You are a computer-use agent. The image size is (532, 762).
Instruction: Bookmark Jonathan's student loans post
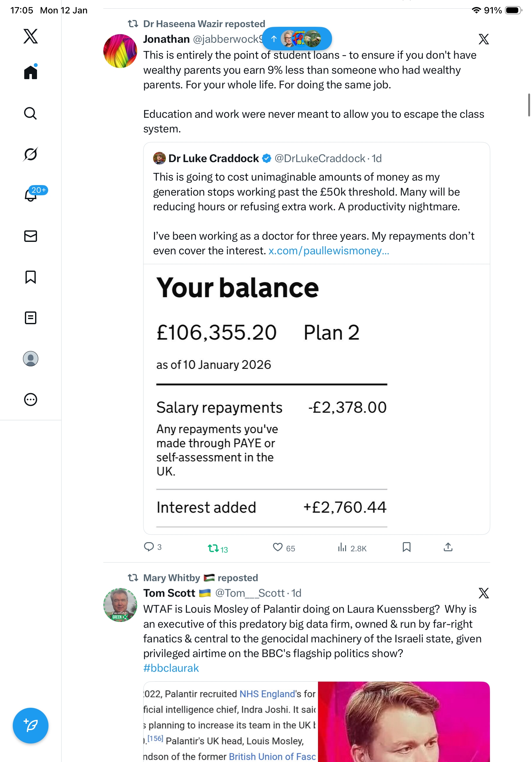tap(406, 547)
